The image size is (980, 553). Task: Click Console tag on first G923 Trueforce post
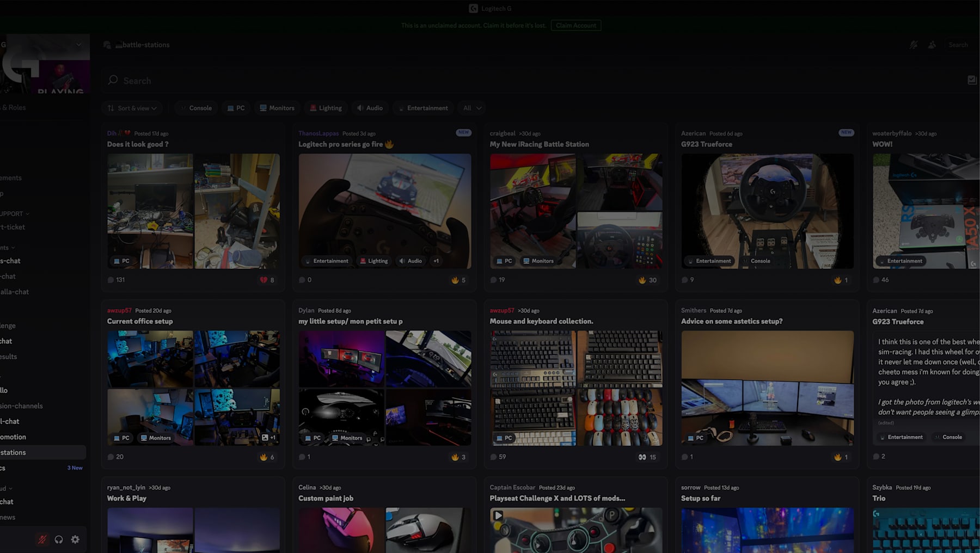(756, 261)
